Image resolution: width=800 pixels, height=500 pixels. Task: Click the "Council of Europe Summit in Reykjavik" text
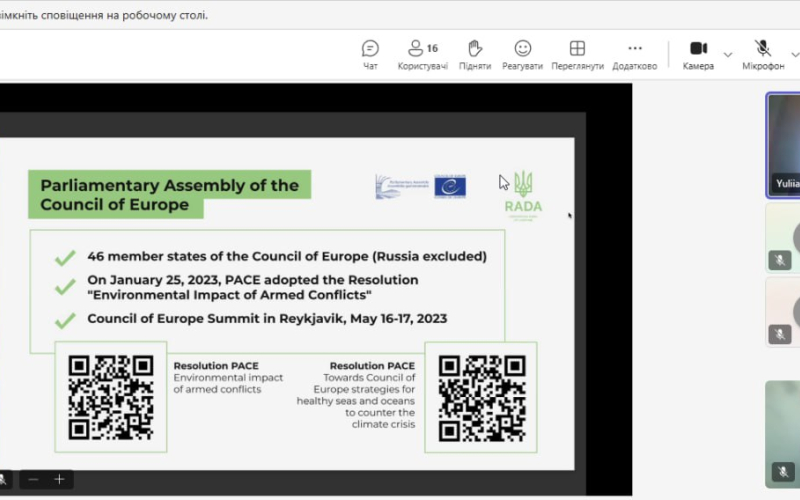click(x=267, y=318)
